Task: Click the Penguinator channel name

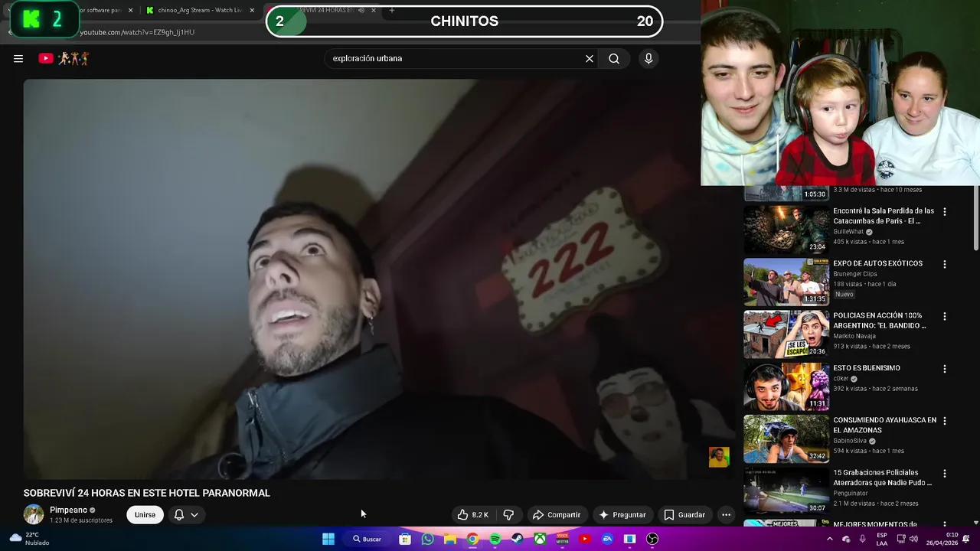Action: [852, 494]
